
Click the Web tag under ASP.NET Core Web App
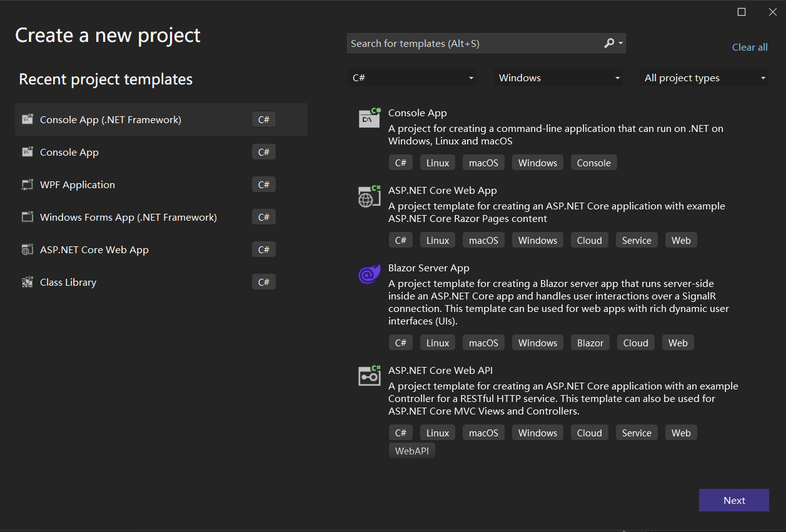point(681,240)
